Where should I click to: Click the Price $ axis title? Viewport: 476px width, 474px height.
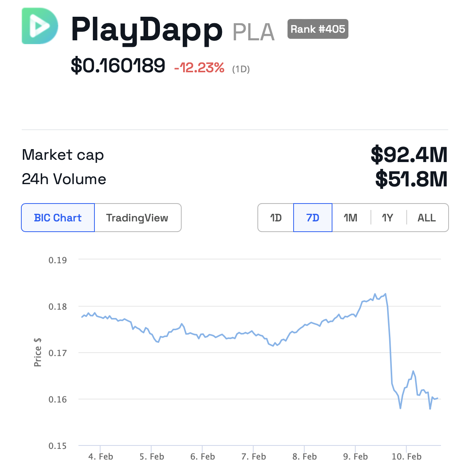pos(37,352)
